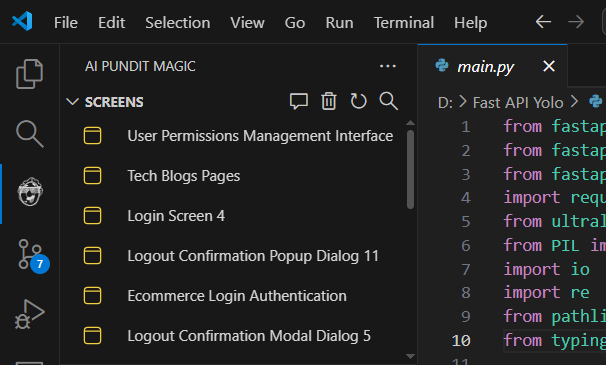Open the Run menu
Screen dimensions: 606x365
[x=339, y=23]
